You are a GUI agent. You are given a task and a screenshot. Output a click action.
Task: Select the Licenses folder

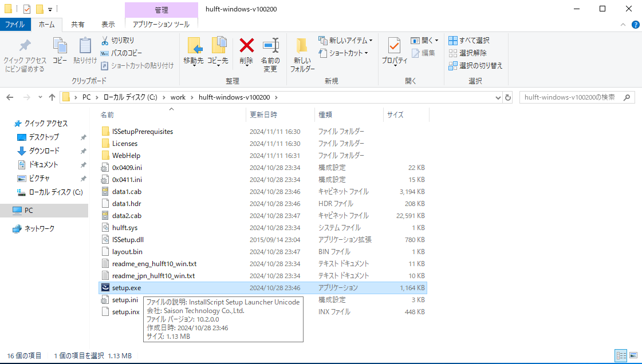pos(125,144)
